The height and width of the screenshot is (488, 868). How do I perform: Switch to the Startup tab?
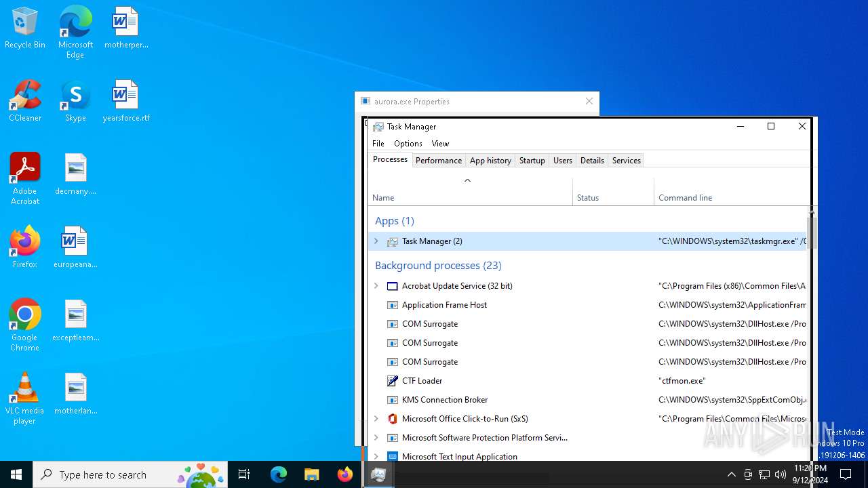click(x=532, y=161)
